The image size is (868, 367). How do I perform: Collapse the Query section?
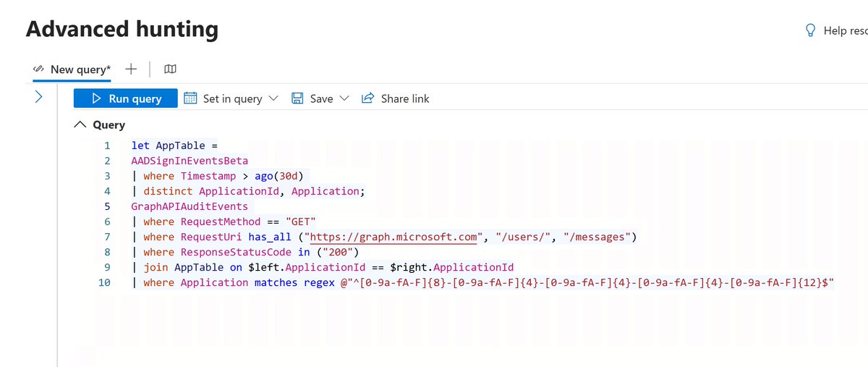point(80,125)
